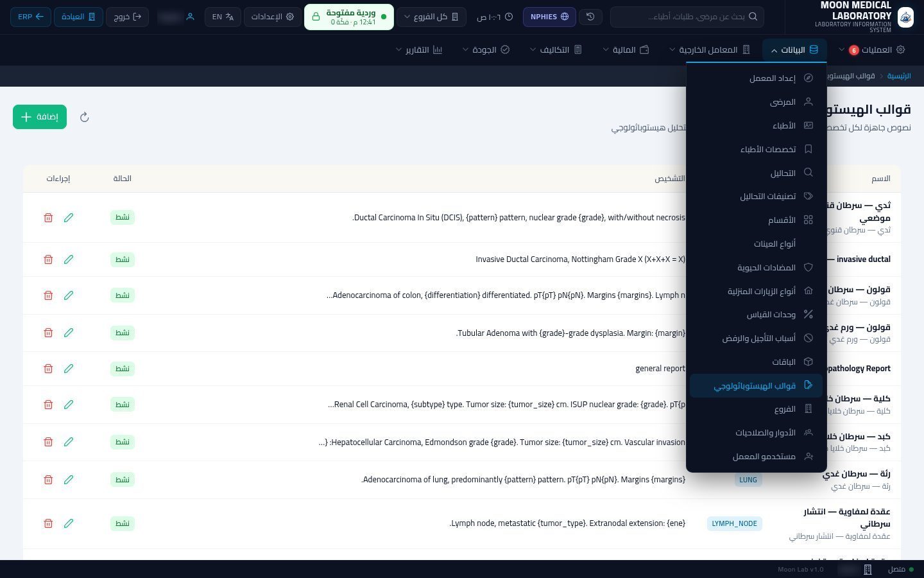Click the NPHIES button

coord(549,17)
